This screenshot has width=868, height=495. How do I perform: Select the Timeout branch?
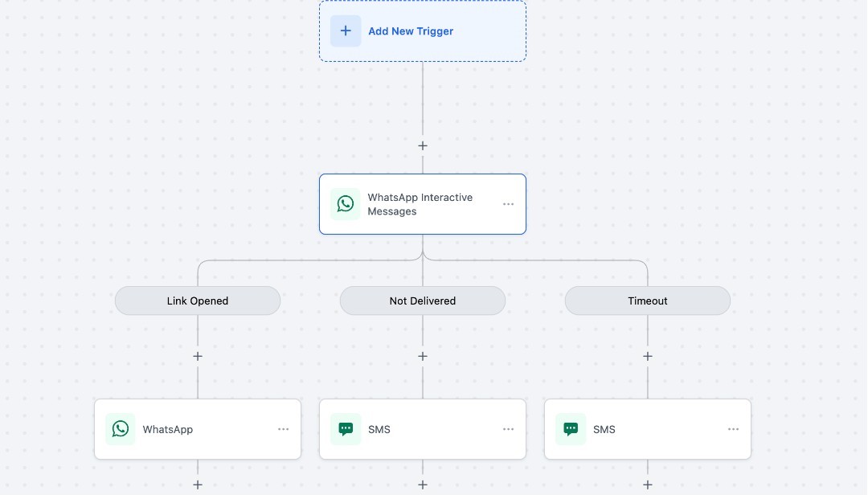(x=648, y=301)
